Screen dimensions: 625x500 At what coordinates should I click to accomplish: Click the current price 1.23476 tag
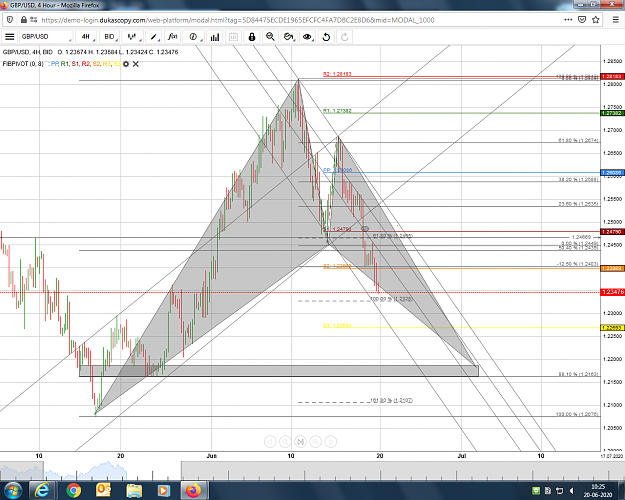612,292
